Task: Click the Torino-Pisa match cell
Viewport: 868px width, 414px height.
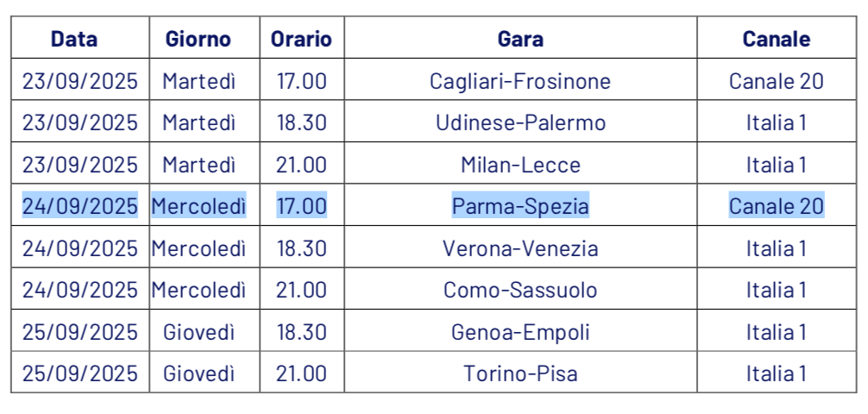Action: point(520,373)
